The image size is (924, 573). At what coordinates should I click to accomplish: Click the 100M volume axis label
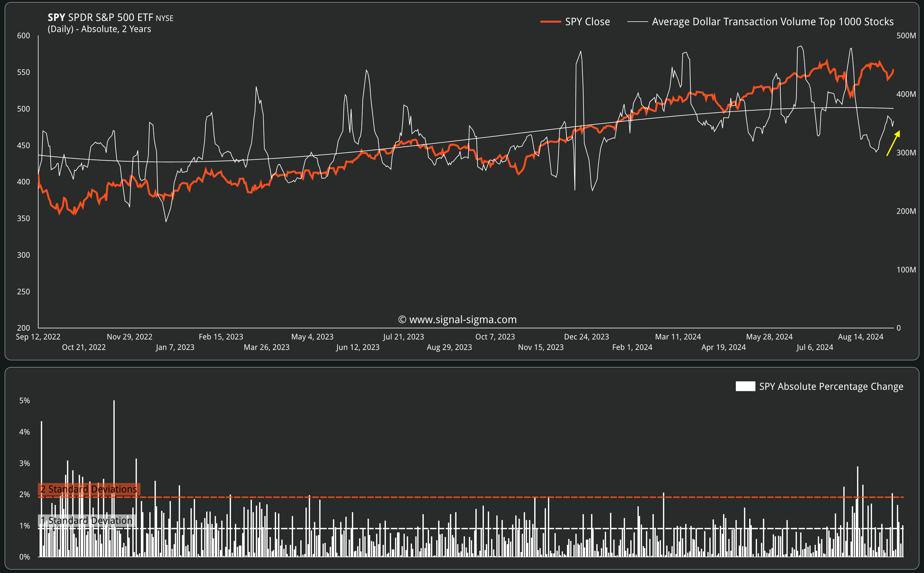tap(906, 269)
